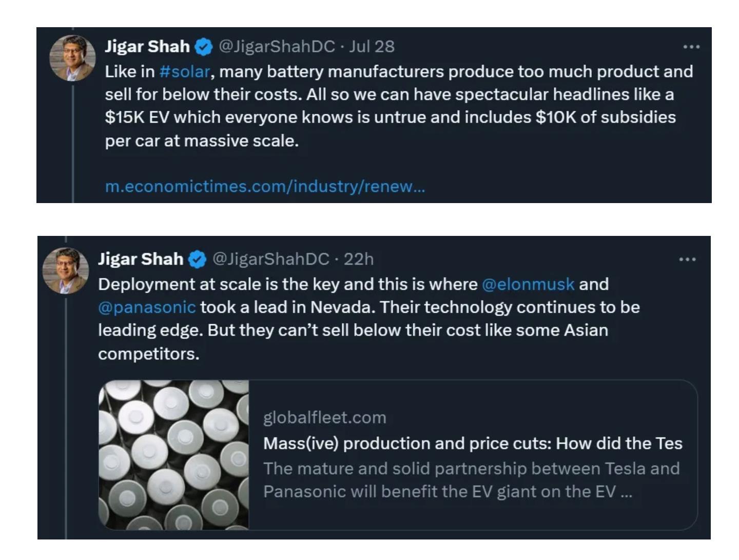Click Jigar Shah name in second tweet
Image resolution: width=739 pixels, height=560 pixels.
point(141,259)
